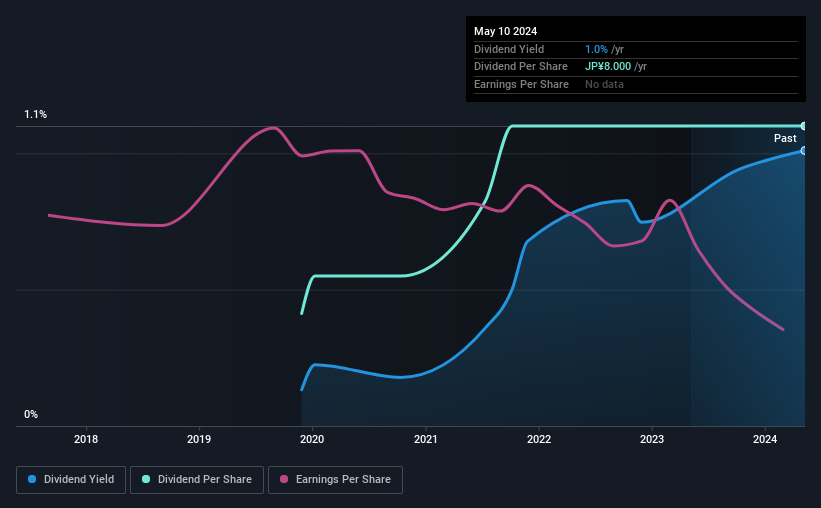This screenshot has width=821, height=508.
Task: Click the teal Dividend Per Share legend dot
Action: 146,479
